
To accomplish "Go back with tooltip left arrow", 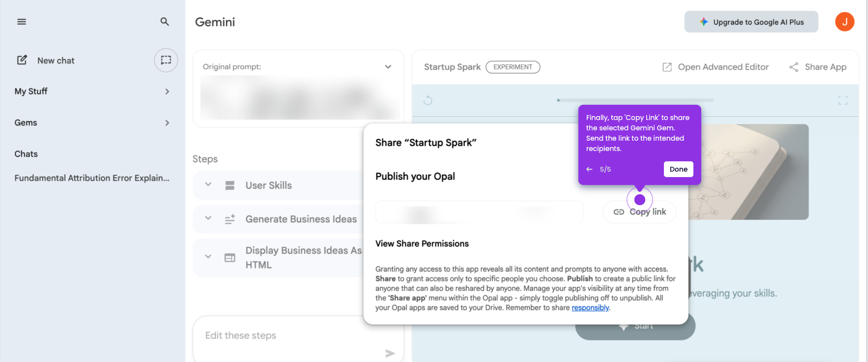I will click(589, 169).
